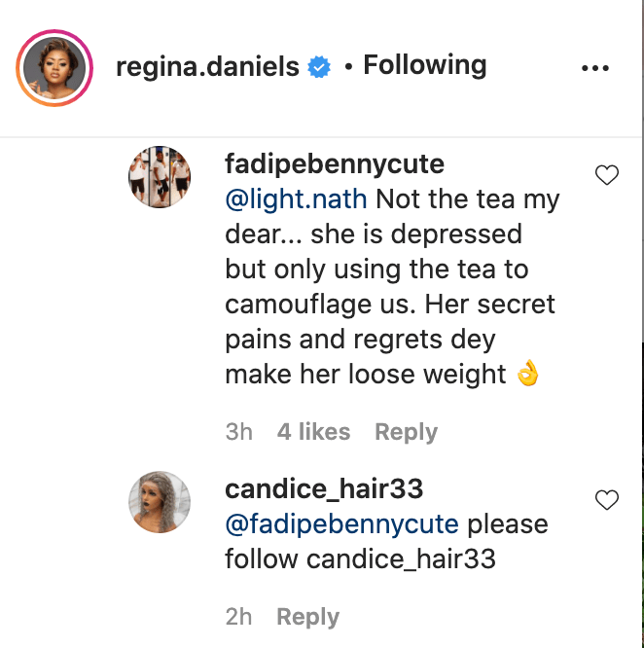Open the candice_hair33 username link
This screenshot has height=648, width=644.
(324, 488)
